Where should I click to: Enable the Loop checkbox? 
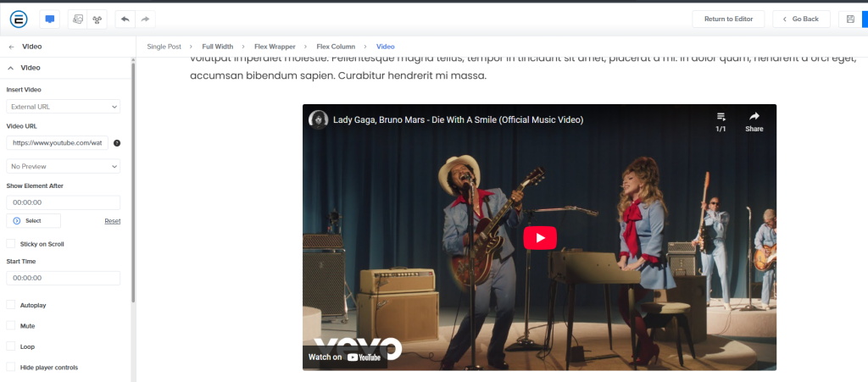[10, 346]
